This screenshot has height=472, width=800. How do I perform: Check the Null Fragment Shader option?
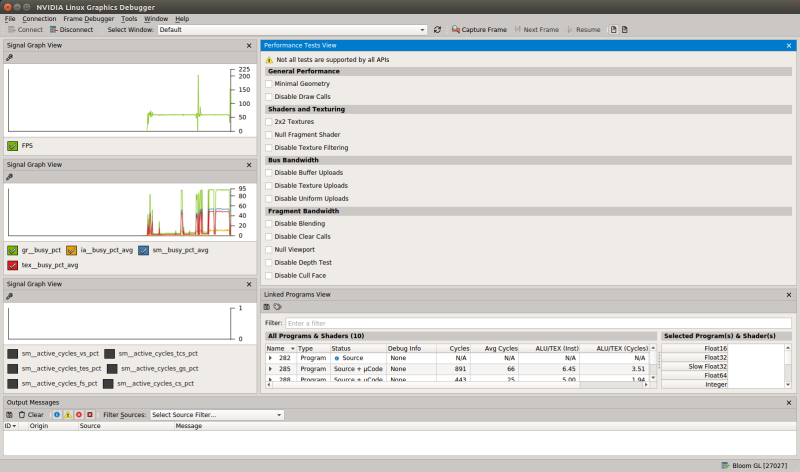[x=269, y=134]
